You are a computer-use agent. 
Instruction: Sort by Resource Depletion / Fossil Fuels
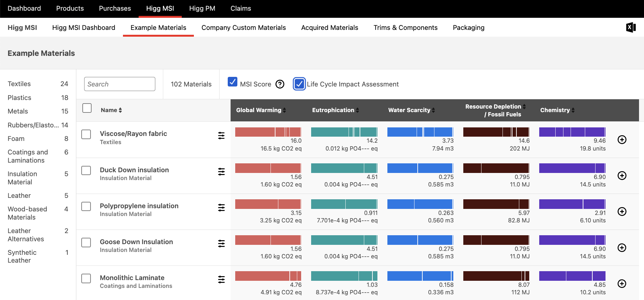tap(495, 110)
